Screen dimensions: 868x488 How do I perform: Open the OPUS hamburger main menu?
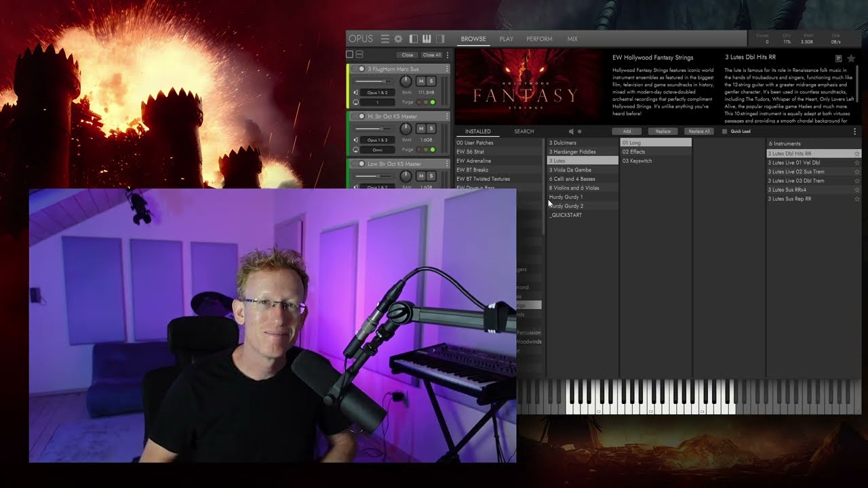click(384, 39)
